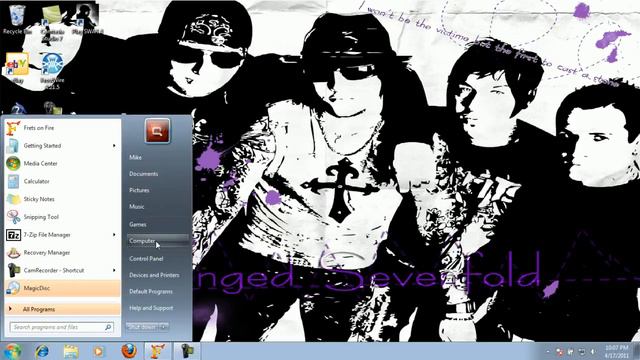Click the Windows Start orb
Screen dimensions: 640x360
13,351
